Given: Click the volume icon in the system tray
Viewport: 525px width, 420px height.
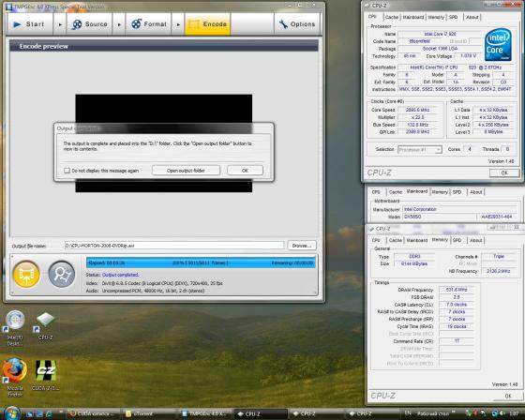Looking at the screenshot, I should [502, 414].
